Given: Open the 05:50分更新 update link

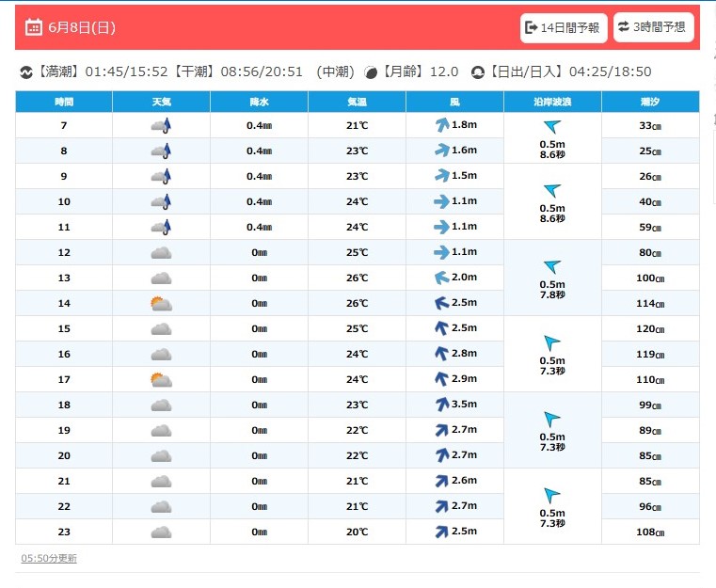Looking at the screenshot, I should click(49, 558).
